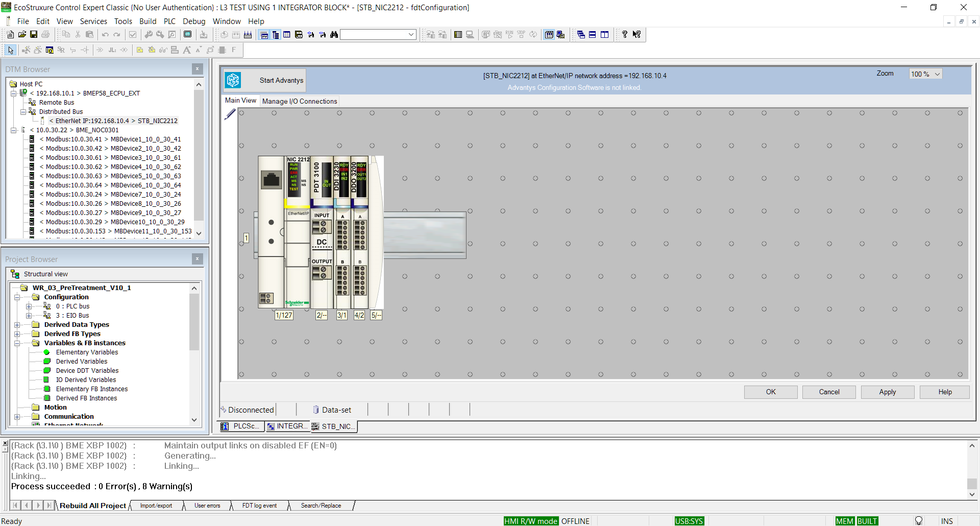Collapse Variables & FB instances folder
980x526 pixels.
point(17,343)
